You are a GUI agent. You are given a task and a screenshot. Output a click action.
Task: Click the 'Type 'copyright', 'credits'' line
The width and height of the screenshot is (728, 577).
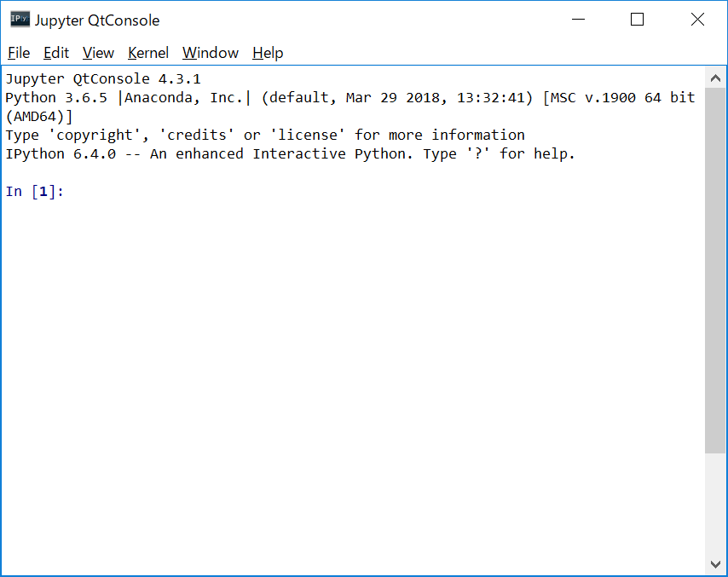265,135
